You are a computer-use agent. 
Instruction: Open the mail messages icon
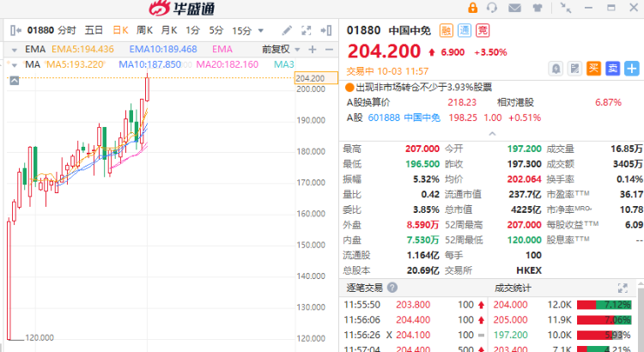point(515,8)
